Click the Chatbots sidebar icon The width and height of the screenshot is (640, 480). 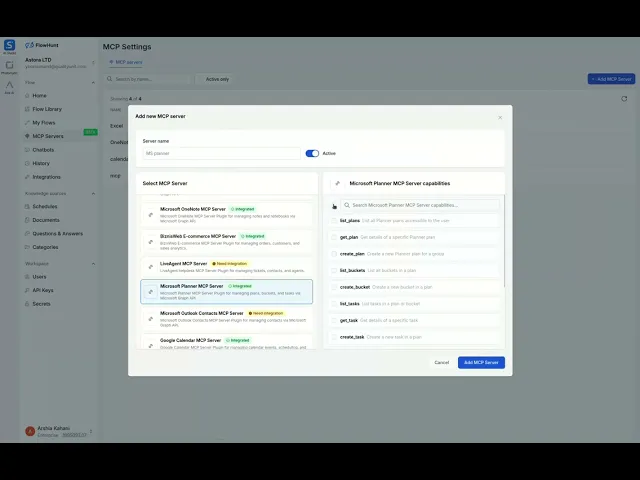27,150
